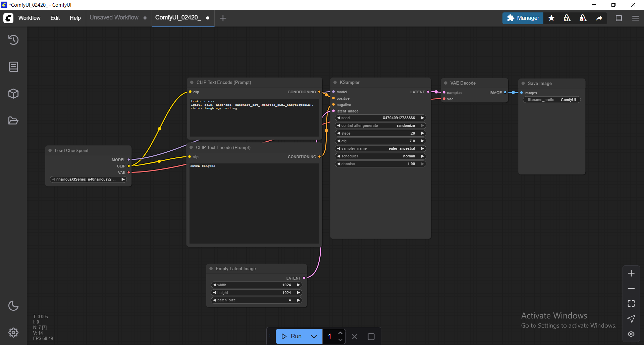Open the node library cube icon

13,94
